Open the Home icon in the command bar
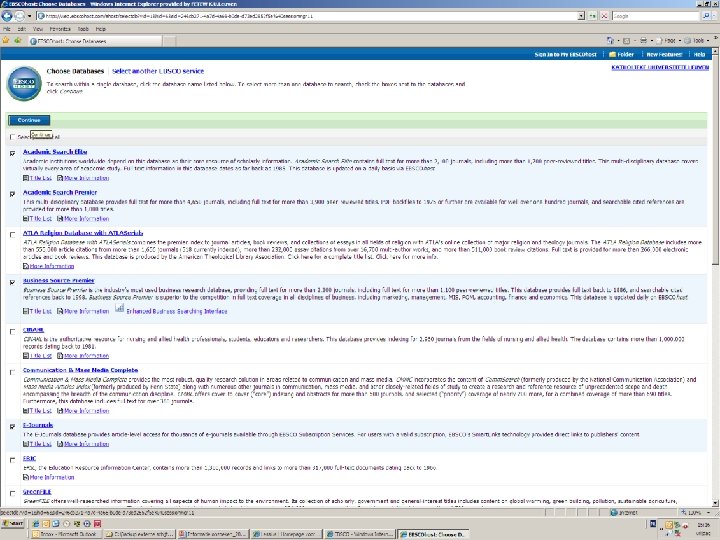Image resolution: width=720 pixels, height=540 pixels. [610, 40]
